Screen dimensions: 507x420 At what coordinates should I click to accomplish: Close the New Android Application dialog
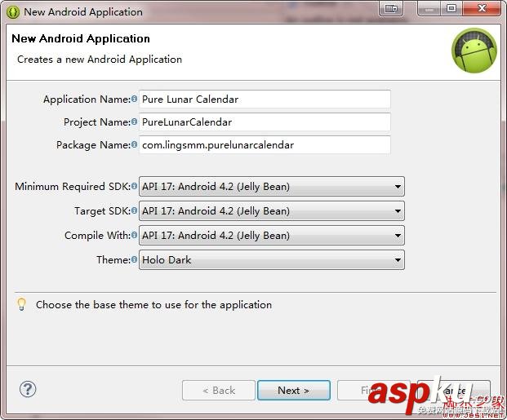[x=482, y=8]
